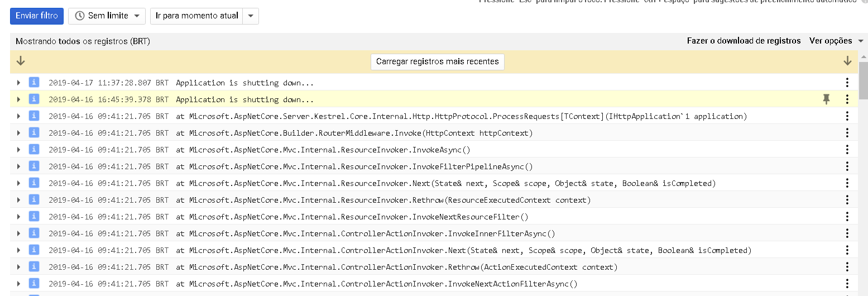Open more menu for InvokeInnerFilterAsync row
This screenshot has height=296, width=868.
point(847,233)
